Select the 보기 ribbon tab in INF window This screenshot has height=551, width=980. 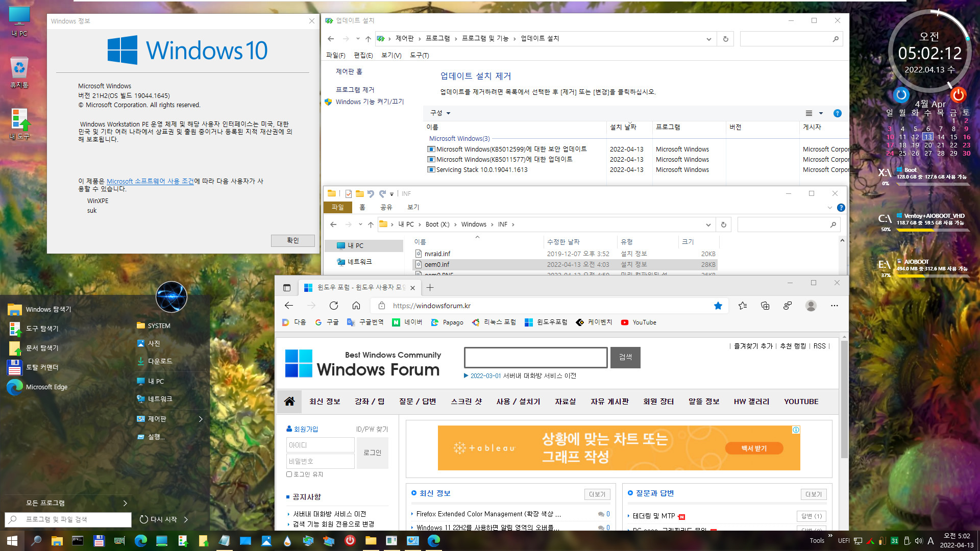pos(413,207)
